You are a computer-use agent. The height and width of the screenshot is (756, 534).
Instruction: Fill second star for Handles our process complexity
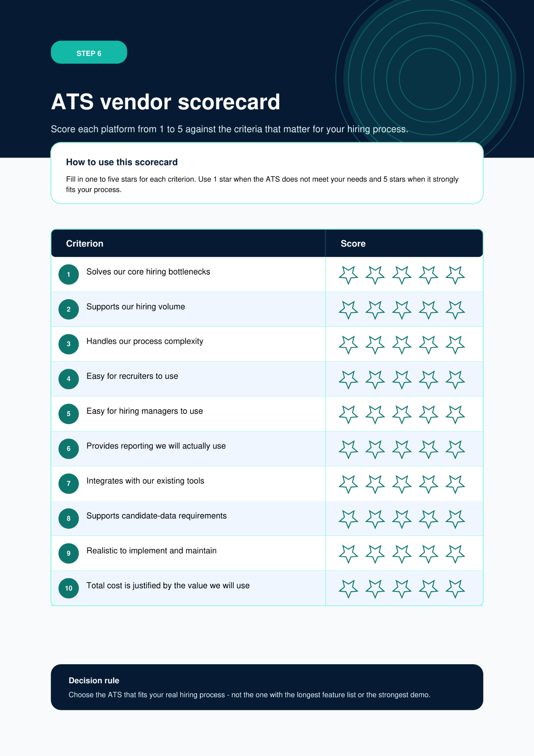pyautogui.click(x=375, y=345)
